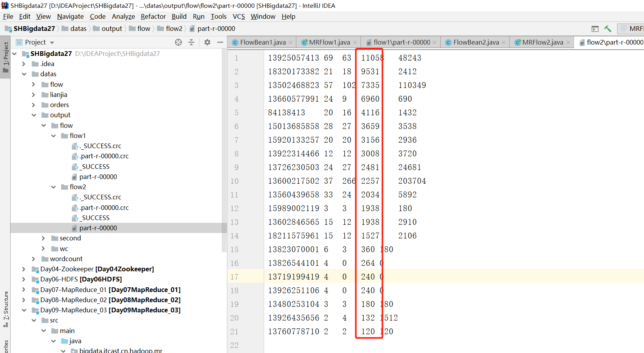Open the VCS menu
Viewport: 644px width, 353px height.
point(239,16)
